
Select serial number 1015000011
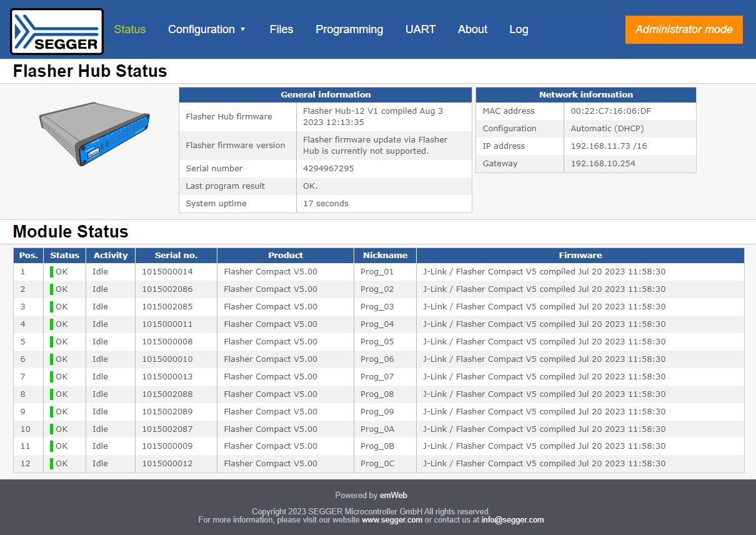pyautogui.click(x=167, y=324)
